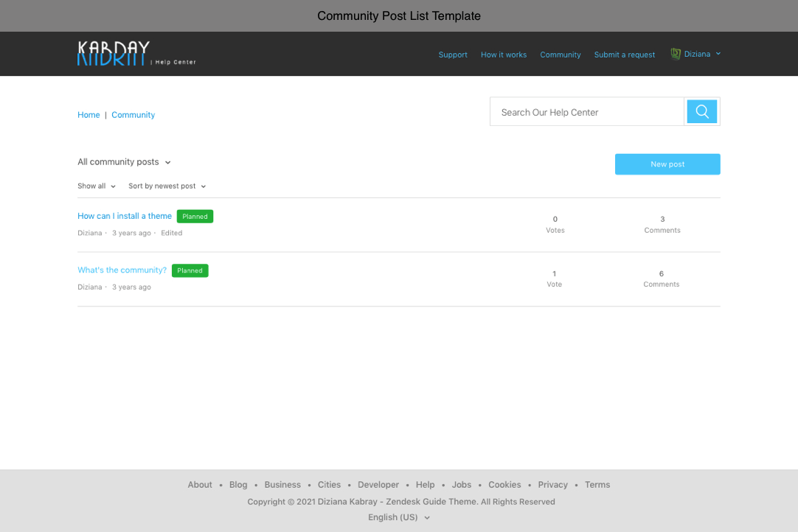This screenshot has height=532, width=798.
Task: Select Community in the top navigation
Action: click(x=560, y=55)
